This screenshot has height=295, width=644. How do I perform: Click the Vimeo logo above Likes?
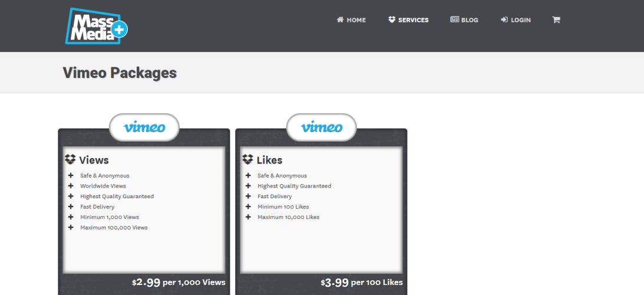322,127
